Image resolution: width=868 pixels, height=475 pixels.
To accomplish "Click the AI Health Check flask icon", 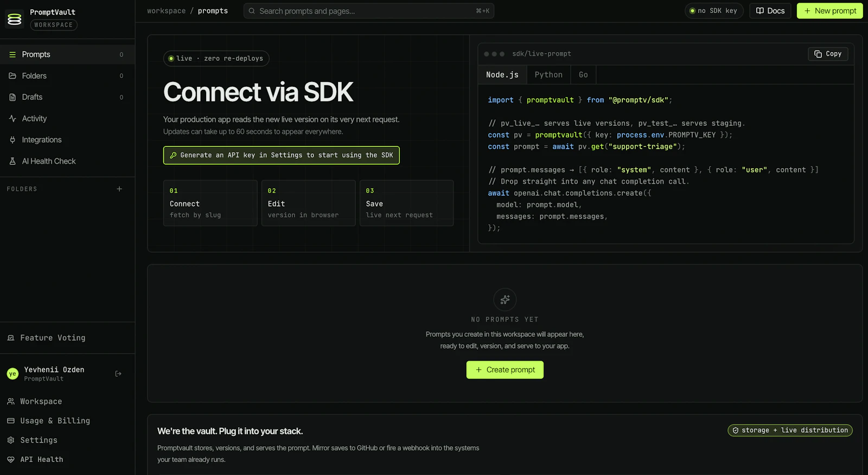I will [x=12, y=161].
